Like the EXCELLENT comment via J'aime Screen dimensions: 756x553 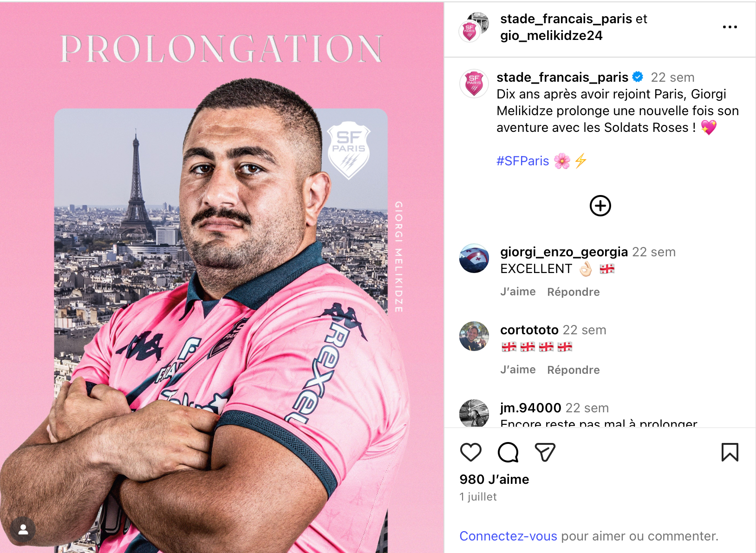pos(518,292)
